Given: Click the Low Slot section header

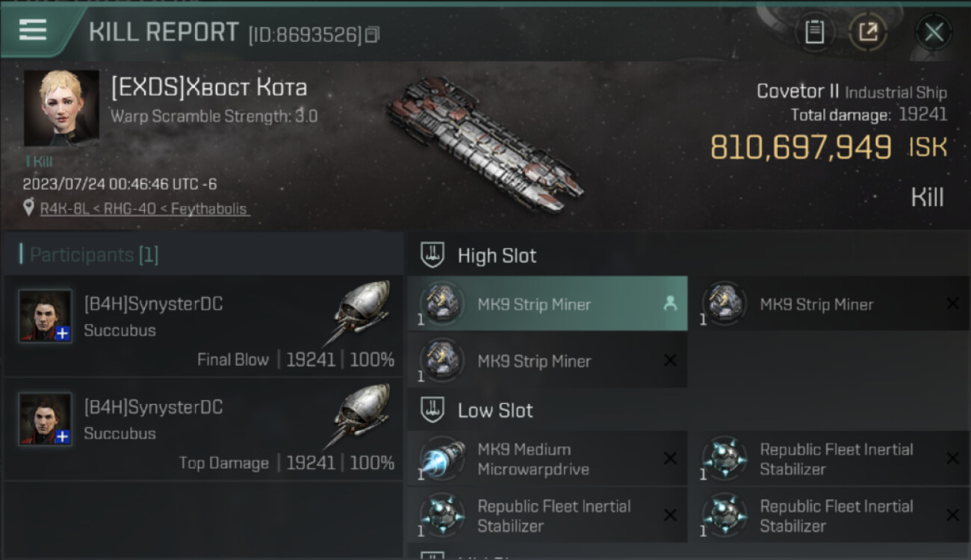Looking at the screenshot, I should (x=495, y=411).
